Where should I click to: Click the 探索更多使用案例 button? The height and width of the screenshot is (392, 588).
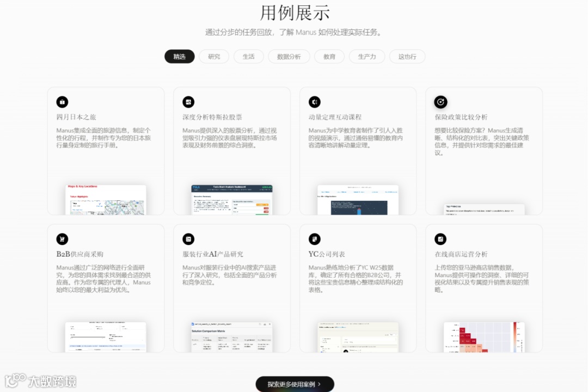295,384
